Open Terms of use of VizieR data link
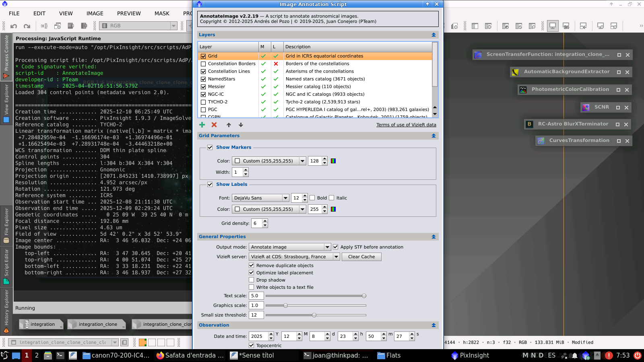 click(x=406, y=125)
